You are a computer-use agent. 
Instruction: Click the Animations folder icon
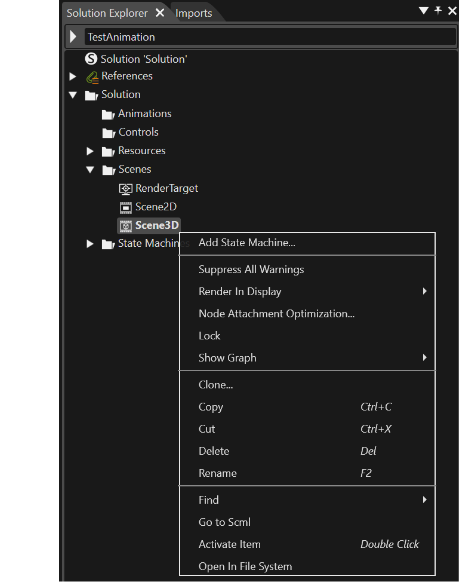click(x=108, y=115)
